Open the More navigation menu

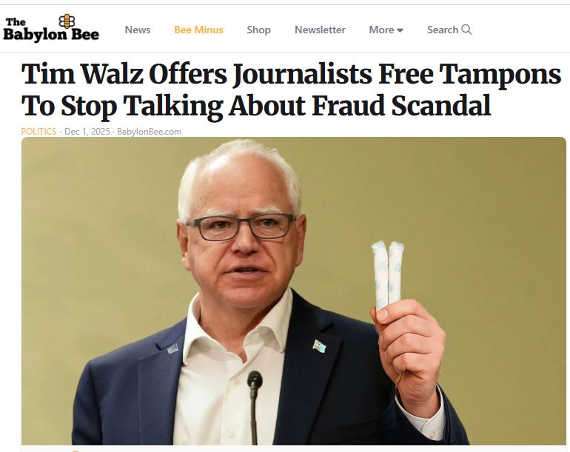(386, 30)
